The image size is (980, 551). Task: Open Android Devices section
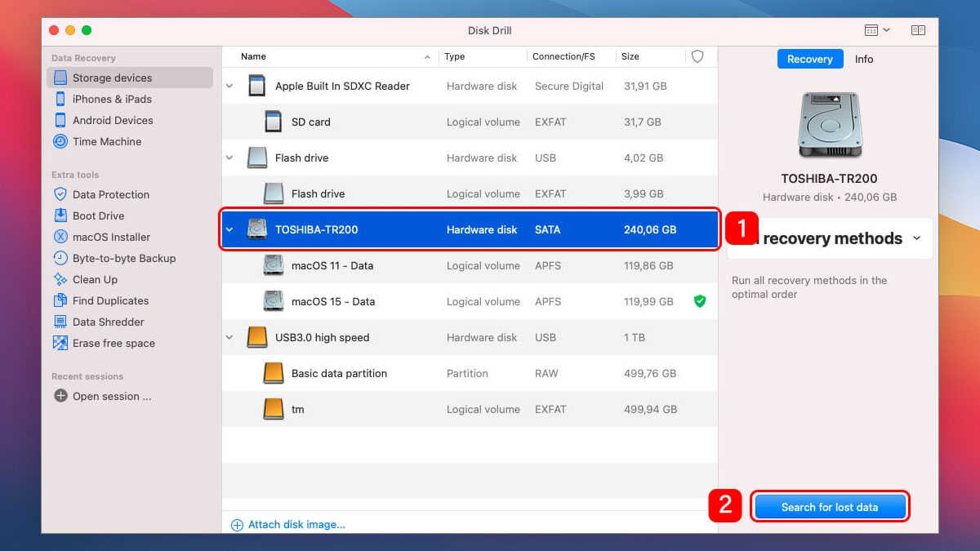click(x=113, y=120)
